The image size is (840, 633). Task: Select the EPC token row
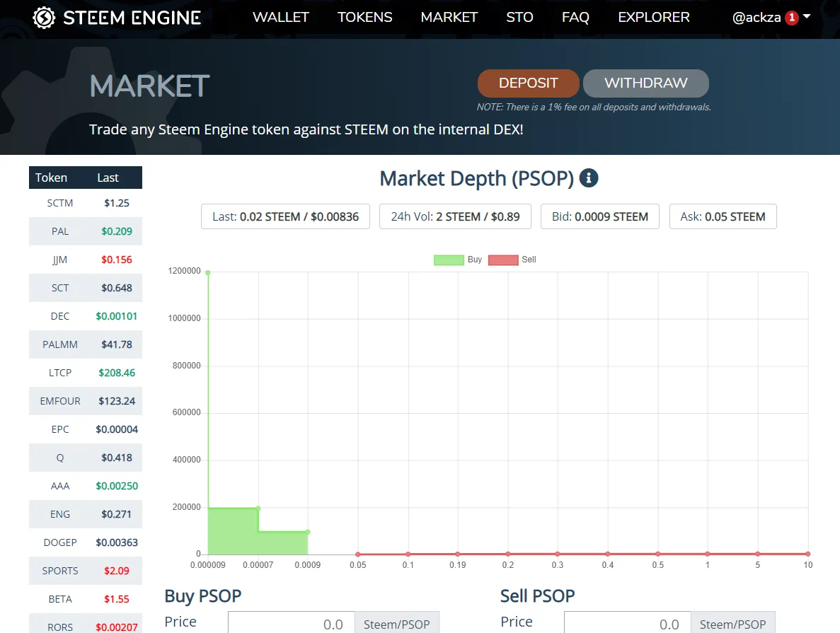86,429
